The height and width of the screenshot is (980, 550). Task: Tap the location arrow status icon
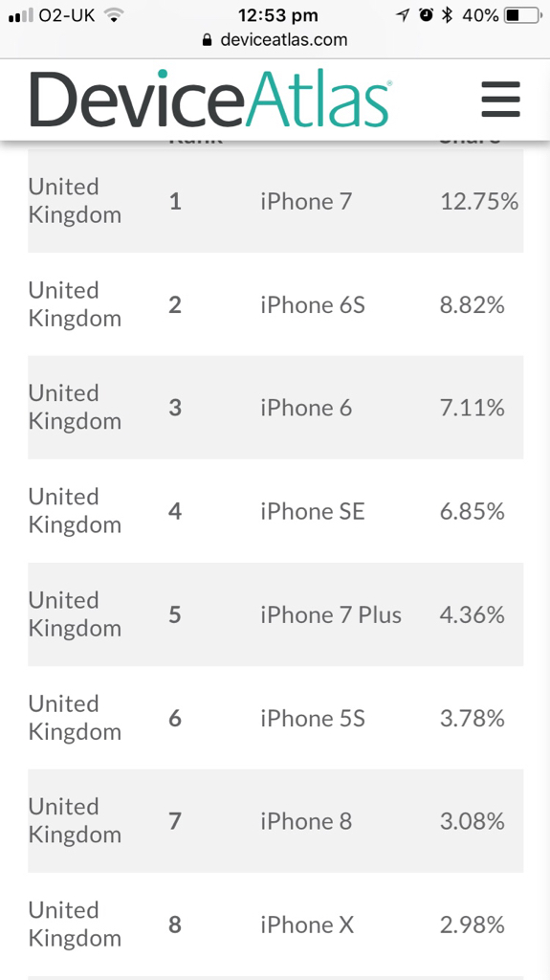click(x=403, y=15)
